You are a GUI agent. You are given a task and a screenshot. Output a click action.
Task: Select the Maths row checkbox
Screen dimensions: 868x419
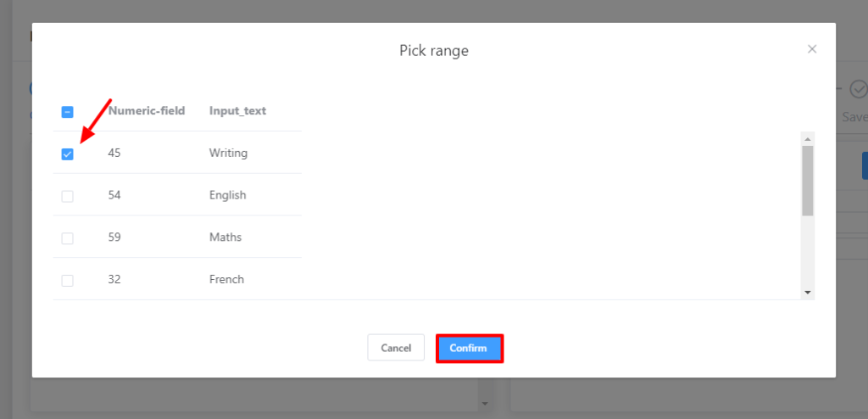[68, 238]
